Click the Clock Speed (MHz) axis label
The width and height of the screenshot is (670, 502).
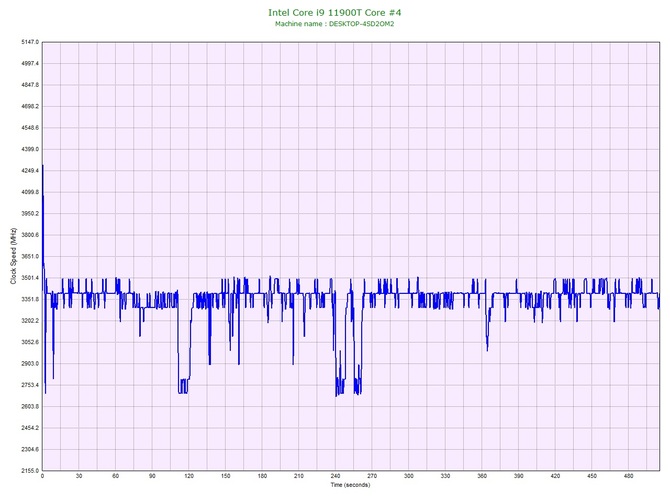pyautogui.click(x=14, y=256)
